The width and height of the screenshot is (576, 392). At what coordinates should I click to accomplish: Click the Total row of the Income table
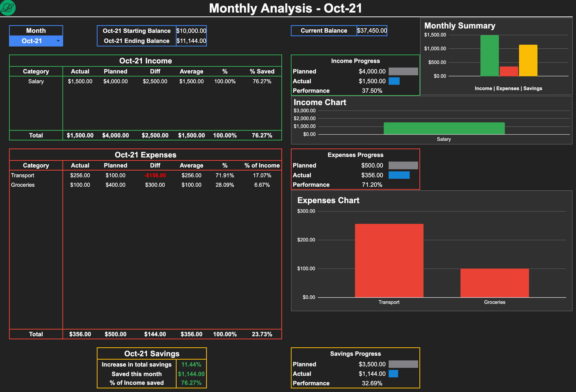coord(36,135)
